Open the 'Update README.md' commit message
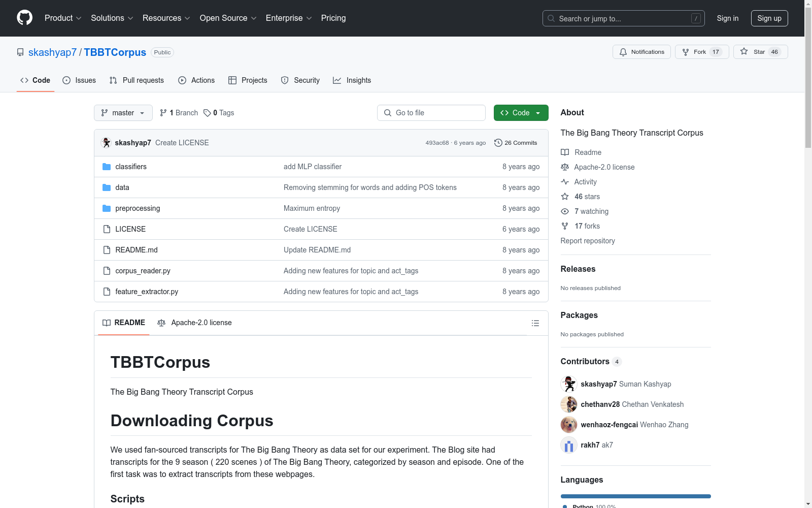Screen dimensions: 812x508 click(x=317, y=250)
